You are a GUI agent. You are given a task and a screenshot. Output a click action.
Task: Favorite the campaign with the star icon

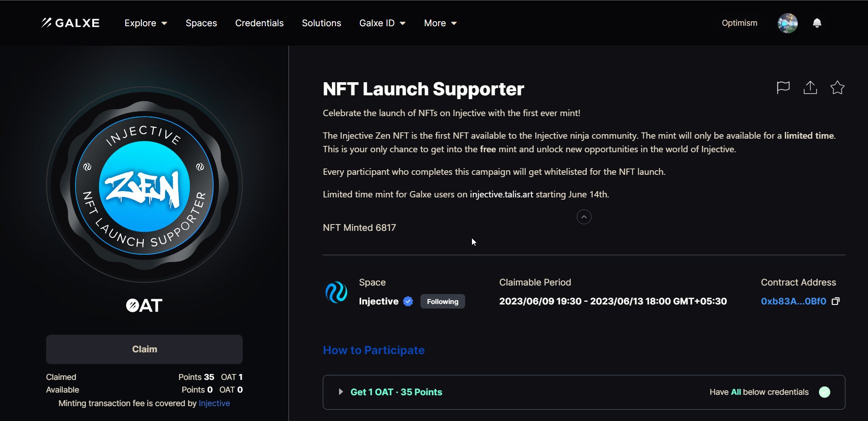point(837,87)
